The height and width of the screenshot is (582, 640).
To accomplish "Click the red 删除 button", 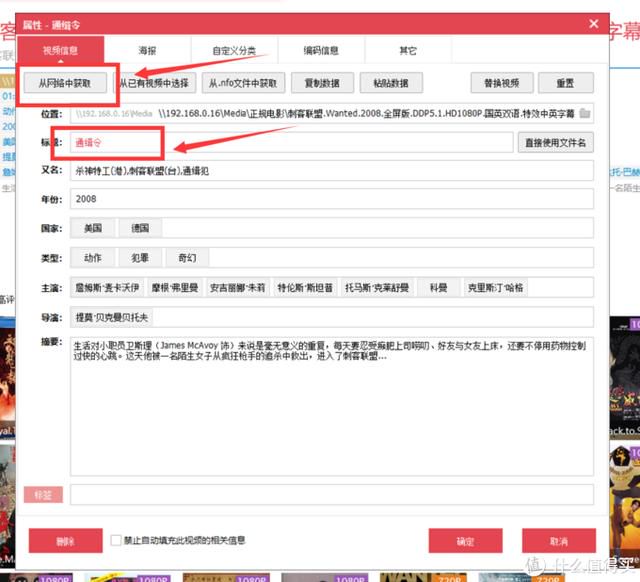I will 65,541.
